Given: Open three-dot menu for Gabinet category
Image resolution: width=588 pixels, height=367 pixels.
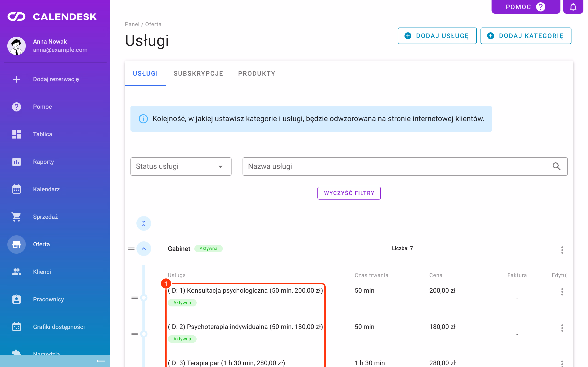Looking at the screenshot, I should tap(562, 250).
